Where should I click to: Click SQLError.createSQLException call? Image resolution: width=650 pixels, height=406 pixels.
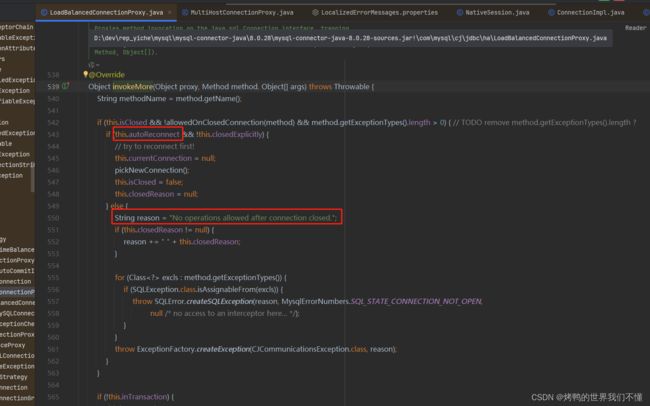204,301
